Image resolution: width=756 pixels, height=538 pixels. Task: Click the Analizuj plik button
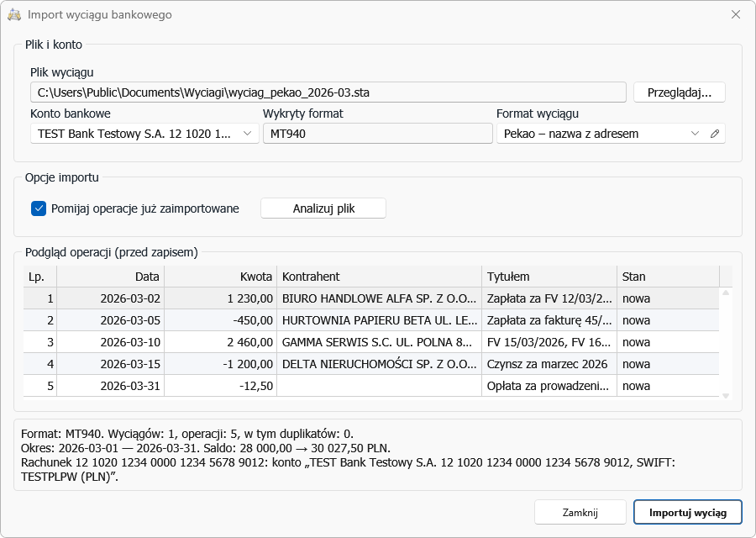(x=323, y=208)
